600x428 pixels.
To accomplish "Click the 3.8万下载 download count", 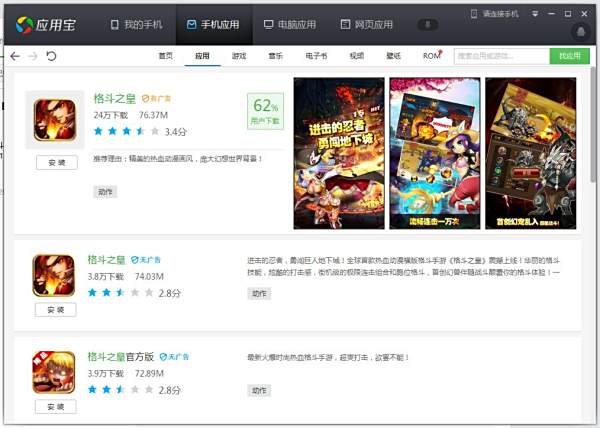I will point(106,277).
